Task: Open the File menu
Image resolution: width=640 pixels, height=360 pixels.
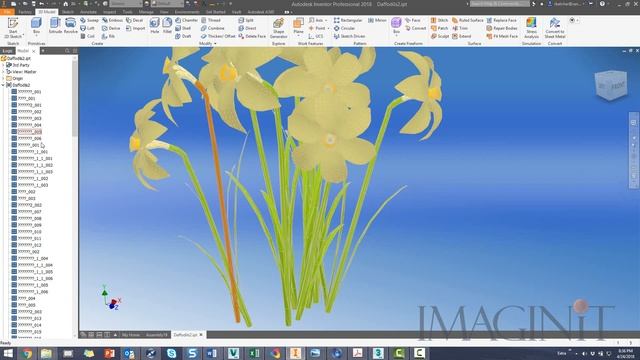Action: [7, 12]
